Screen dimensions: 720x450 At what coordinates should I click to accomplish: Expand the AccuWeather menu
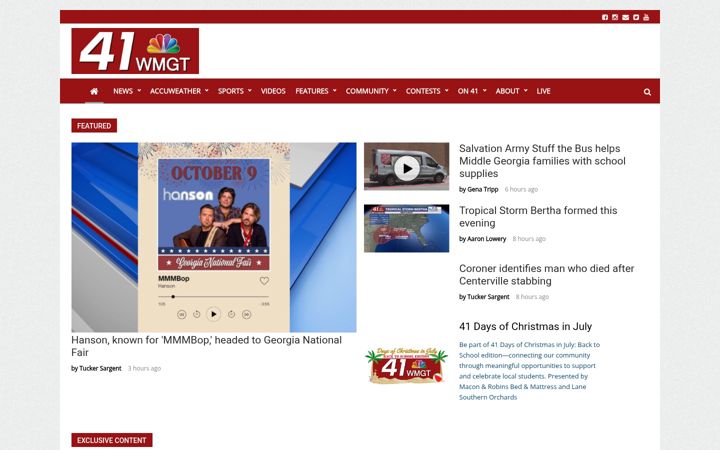pyautogui.click(x=179, y=91)
